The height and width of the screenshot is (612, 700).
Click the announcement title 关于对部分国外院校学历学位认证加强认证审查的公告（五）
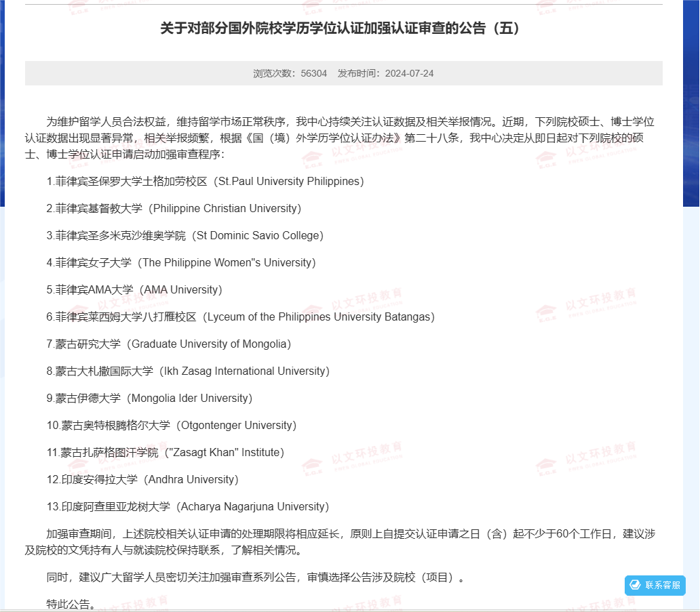pyautogui.click(x=340, y=28)
